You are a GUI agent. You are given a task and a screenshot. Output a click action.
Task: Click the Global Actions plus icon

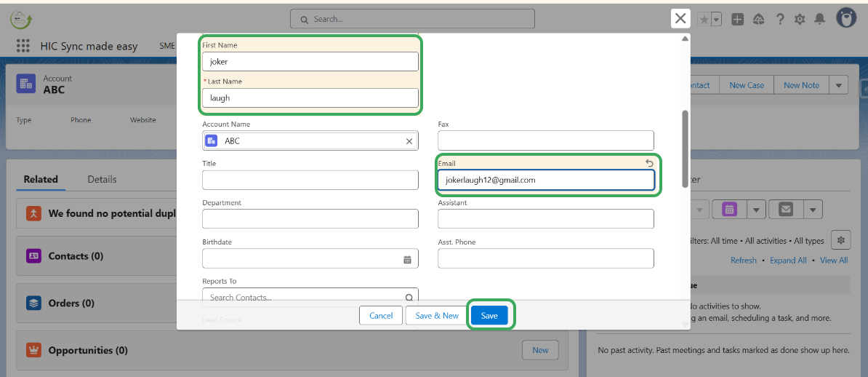[737, 20]
